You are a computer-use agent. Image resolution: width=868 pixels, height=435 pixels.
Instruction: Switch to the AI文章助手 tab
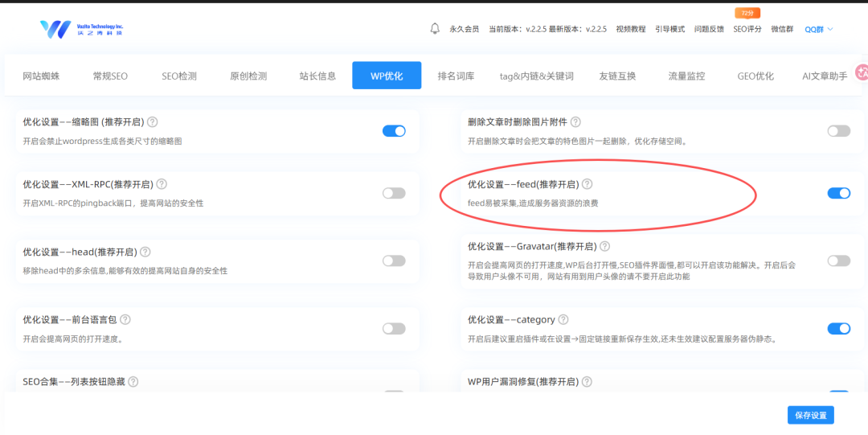(x=825, y=76)
